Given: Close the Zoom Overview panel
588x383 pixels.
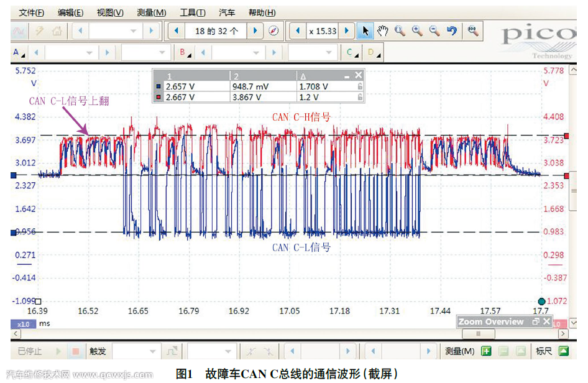Looking at the screenshot, I should 546,321.
